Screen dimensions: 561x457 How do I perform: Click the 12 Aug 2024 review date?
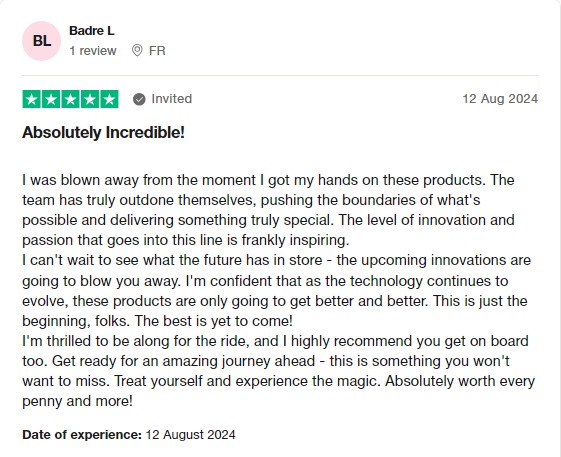click(500, 99)
